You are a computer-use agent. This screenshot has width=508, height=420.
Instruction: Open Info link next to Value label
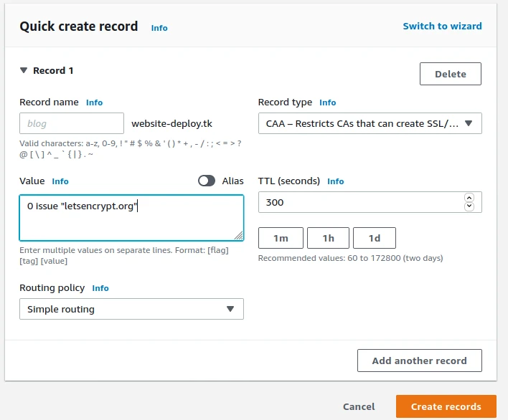(x=60, y=181)
